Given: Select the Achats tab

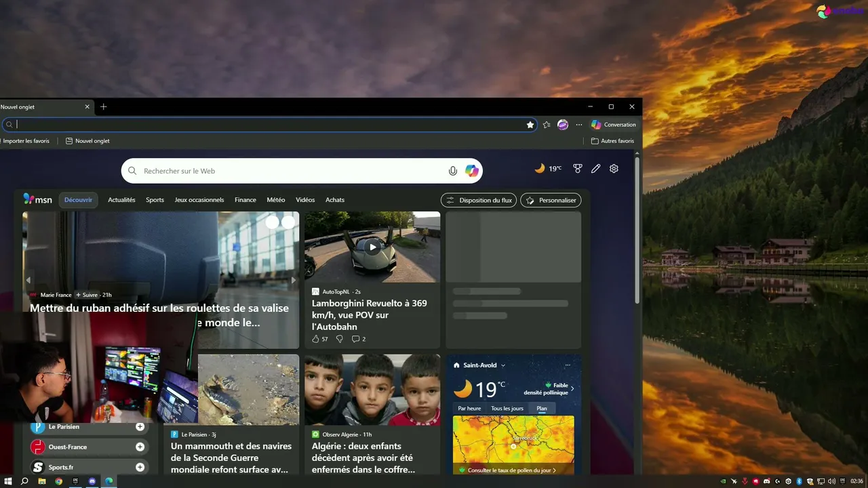Looking at the screenshot, I should (335, 200).
